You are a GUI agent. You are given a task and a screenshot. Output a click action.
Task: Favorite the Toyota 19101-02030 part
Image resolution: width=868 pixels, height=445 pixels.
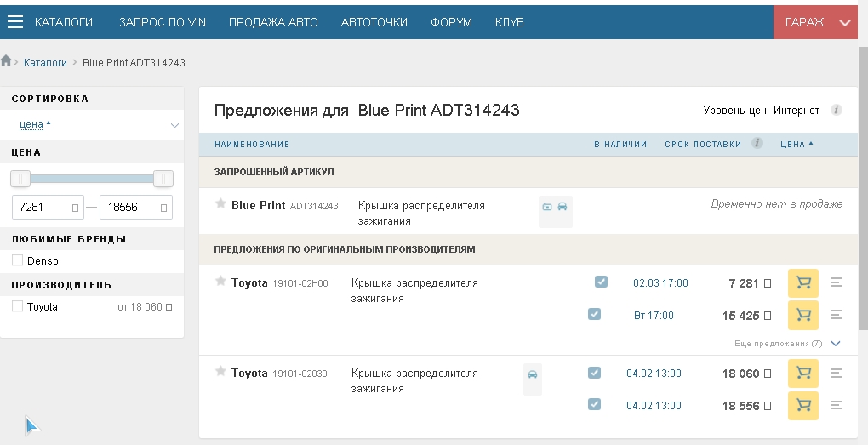(x=220, y=372)
